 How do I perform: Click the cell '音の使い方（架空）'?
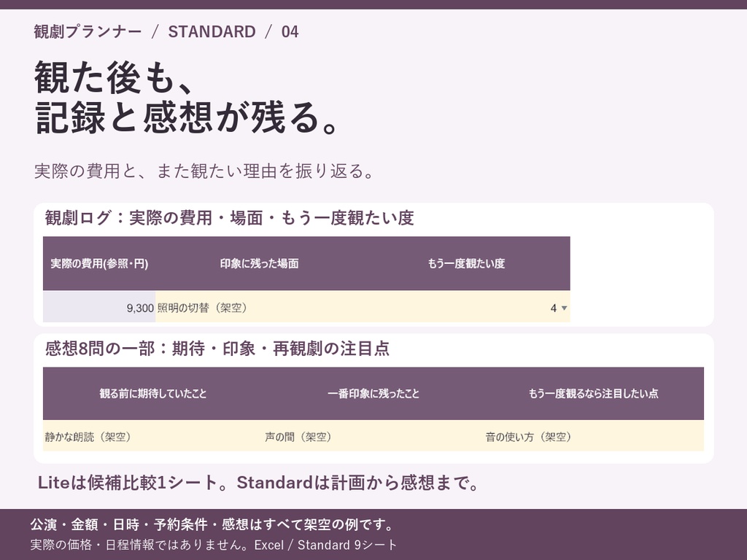594,436
